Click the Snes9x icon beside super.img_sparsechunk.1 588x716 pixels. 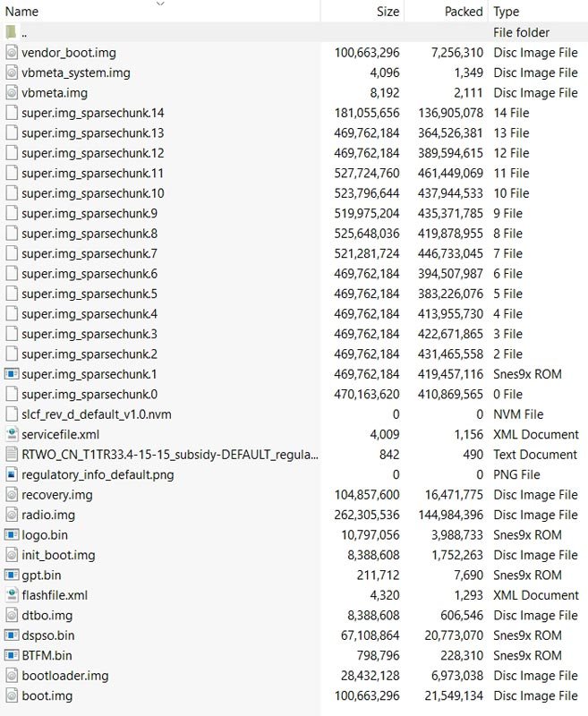click(12, 374)
